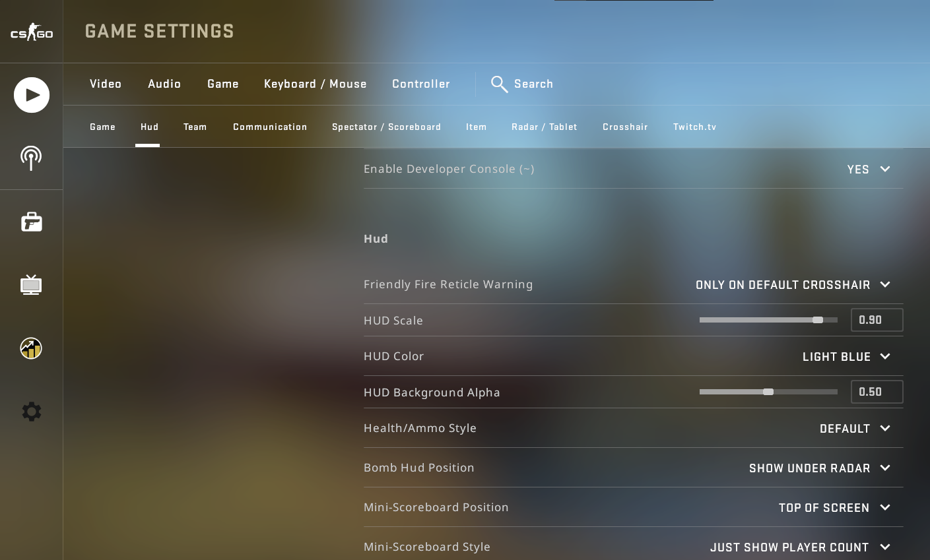930x560 pixels.
Task: Expand the Bomb Hud Position dropdown
Action: [x=818, y=468]
